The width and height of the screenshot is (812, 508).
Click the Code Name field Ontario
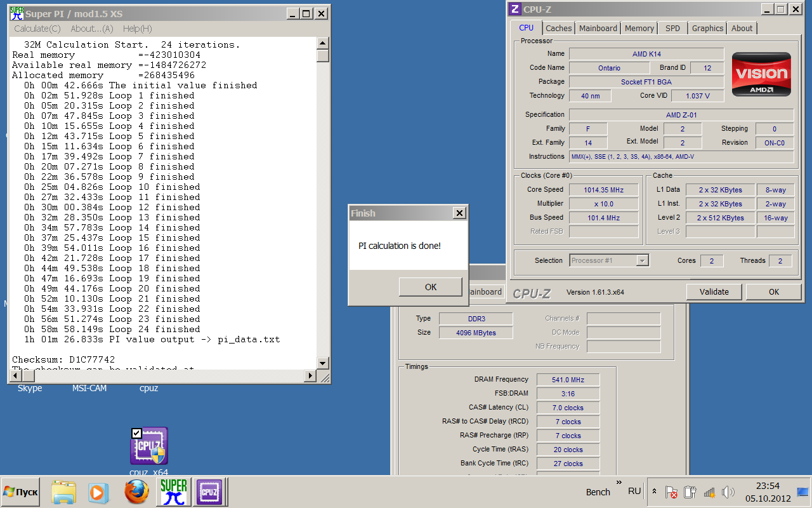(x=609, y=68)
